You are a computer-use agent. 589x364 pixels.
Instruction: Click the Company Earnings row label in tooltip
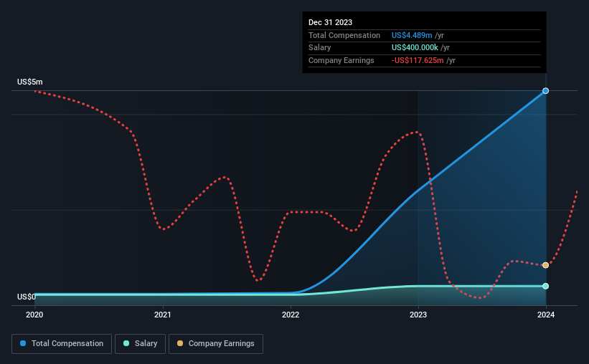click(x=341, y=60)
